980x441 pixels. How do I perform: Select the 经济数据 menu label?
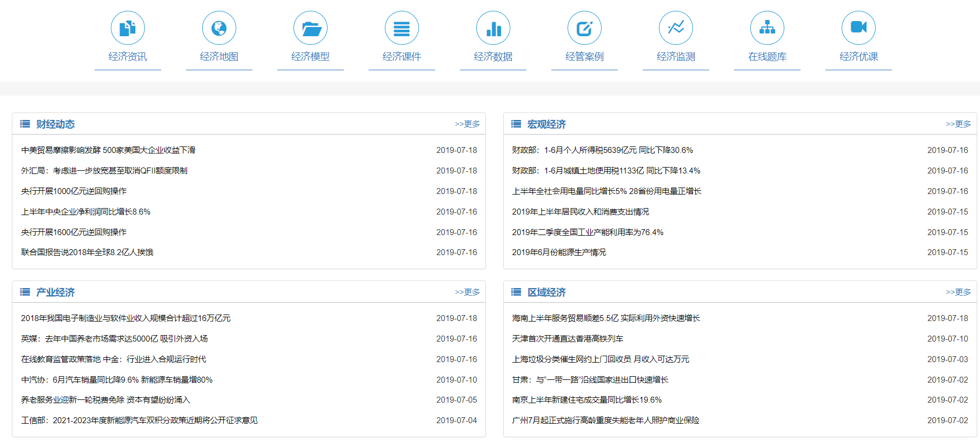pyautogui.click(x=493, y=57)
